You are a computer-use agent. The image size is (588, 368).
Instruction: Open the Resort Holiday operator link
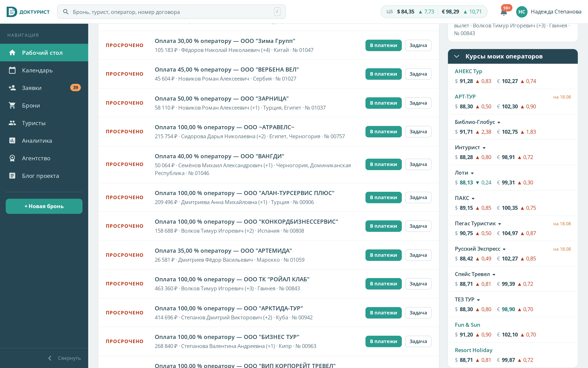(473, 350)
